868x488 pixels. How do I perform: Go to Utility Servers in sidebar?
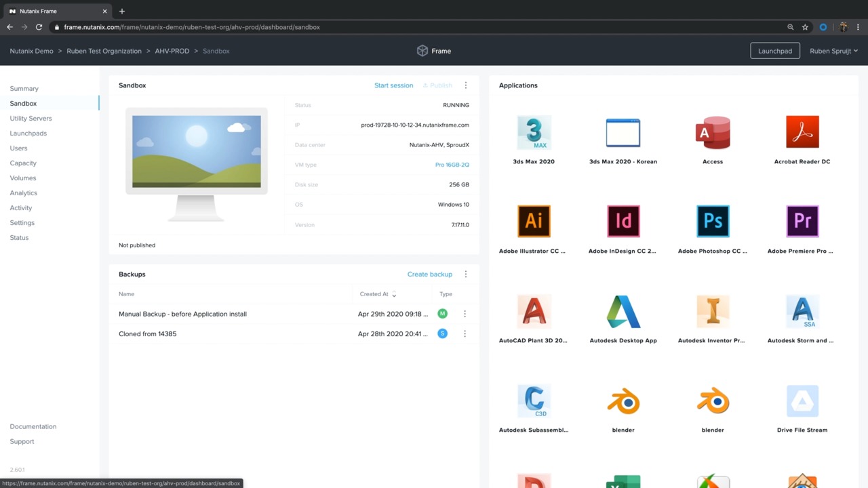point(31,119)
